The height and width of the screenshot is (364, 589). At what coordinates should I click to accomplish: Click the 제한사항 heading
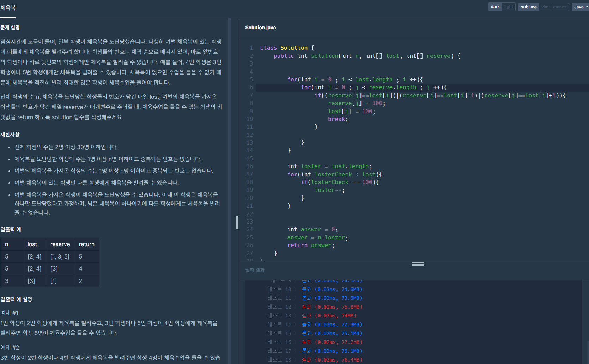click(x=10, y=135)
